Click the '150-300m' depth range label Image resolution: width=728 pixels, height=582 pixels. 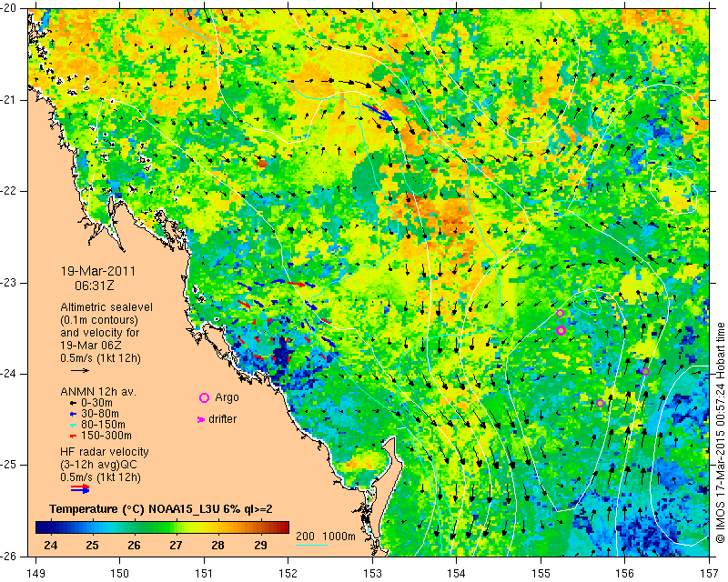[x=106, y=436]
